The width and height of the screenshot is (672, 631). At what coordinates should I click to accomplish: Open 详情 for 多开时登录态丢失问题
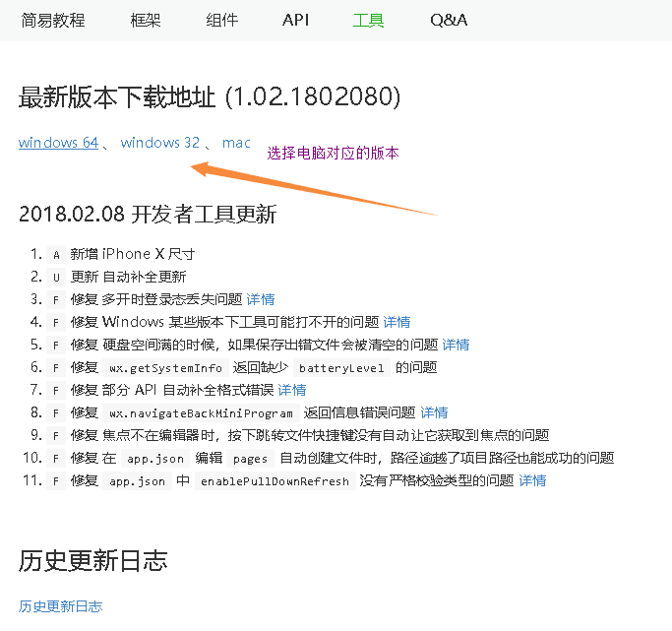point(261,299)
